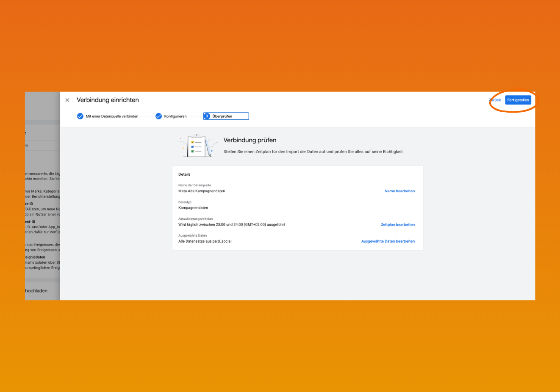This screenshot has width=560, height=392.
Task: Click the clipboard checklist illustration
Action: point(197,146)
